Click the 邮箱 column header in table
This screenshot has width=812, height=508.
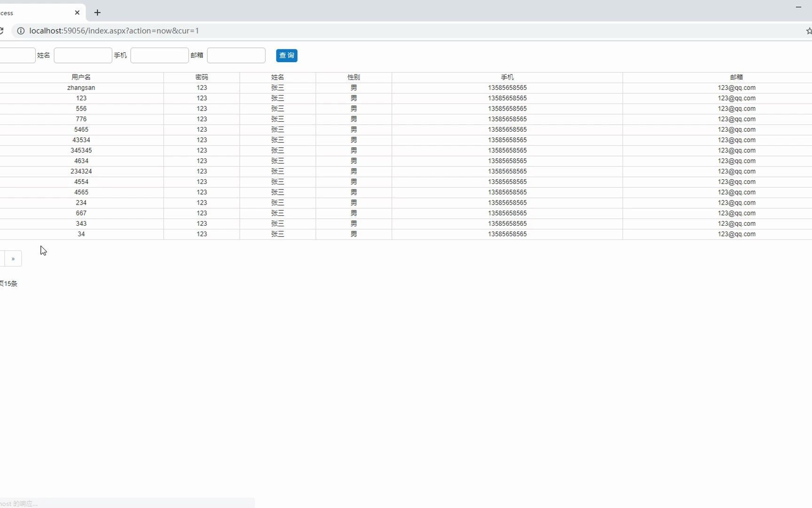pos(737,77)
